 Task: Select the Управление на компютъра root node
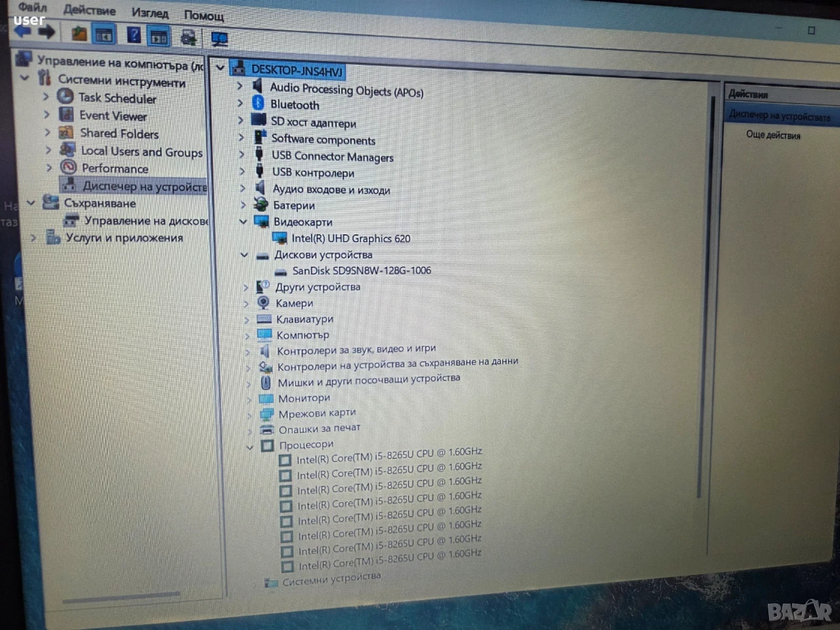click(120, 63)
